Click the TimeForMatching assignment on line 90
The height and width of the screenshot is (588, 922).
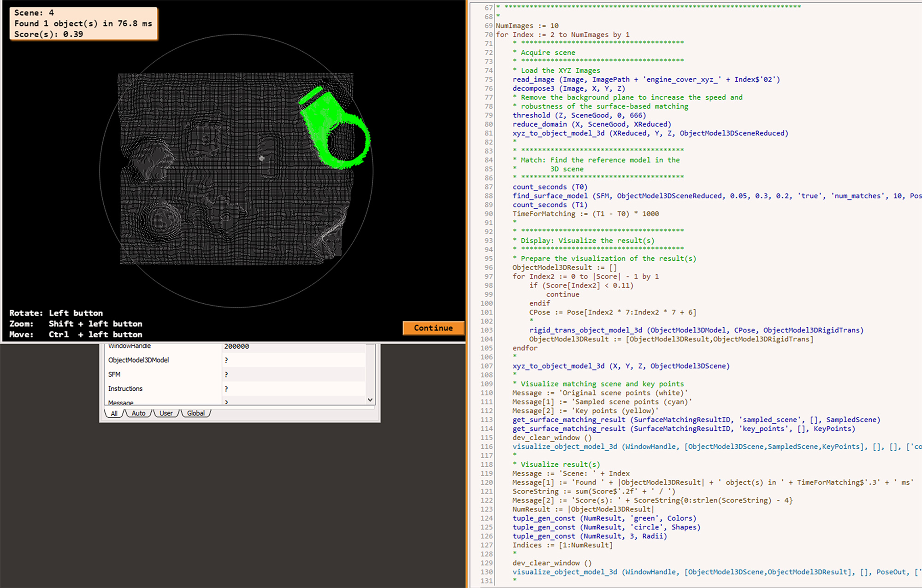click(585, 214)
